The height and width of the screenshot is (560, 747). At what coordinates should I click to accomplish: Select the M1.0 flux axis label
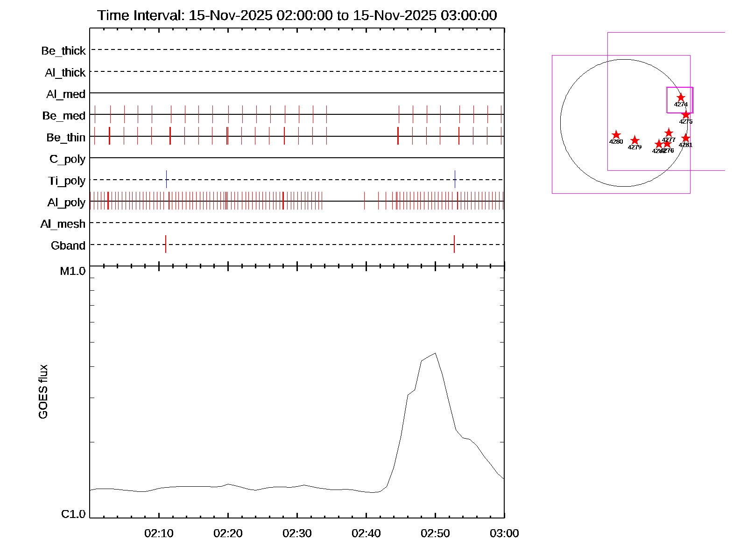pyautogui.click(x=73, y=271)
